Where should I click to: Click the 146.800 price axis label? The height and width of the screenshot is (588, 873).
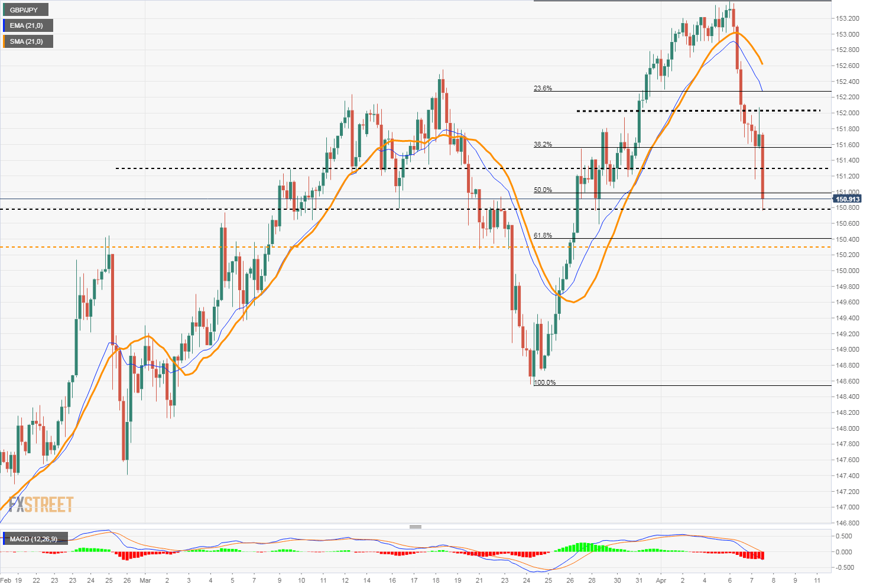pos(848,524)
